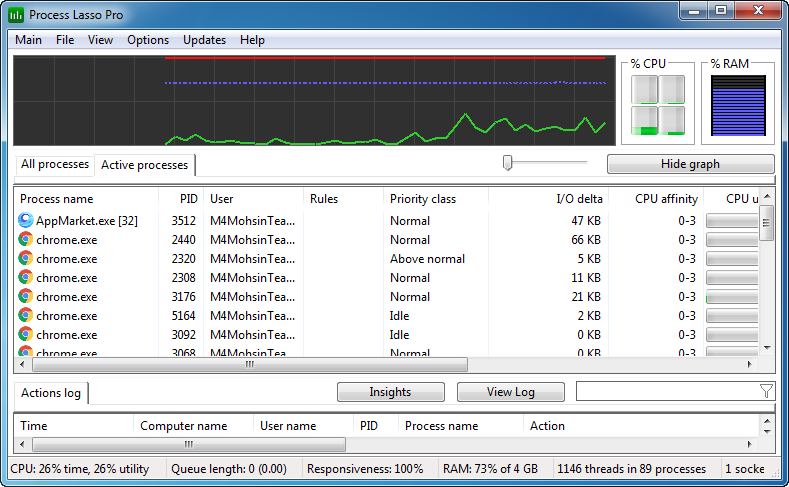The width and height of the screenshot is (789, 487).
Task: Click CPU usage bar for PID 3176
Action: point(732,297)
